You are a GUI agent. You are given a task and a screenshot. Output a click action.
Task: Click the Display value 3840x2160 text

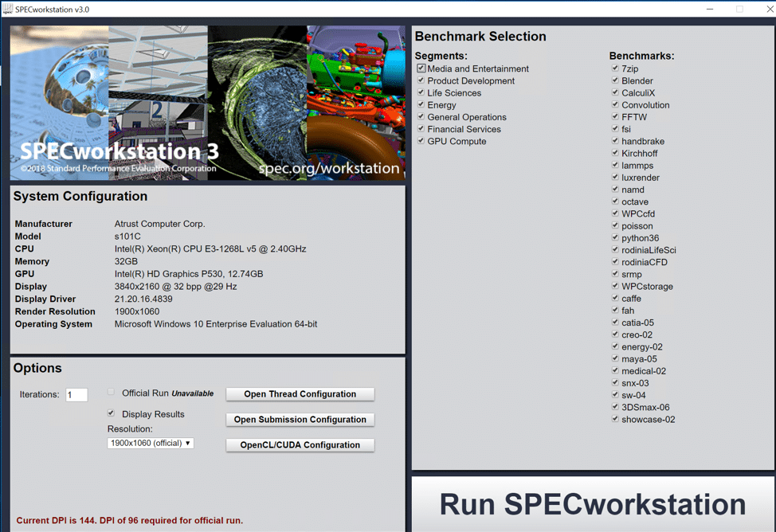[176, 287]
